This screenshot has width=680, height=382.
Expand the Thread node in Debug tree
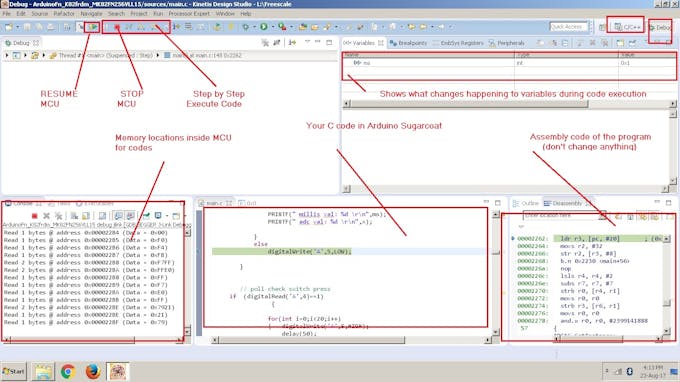click(44, 56)
